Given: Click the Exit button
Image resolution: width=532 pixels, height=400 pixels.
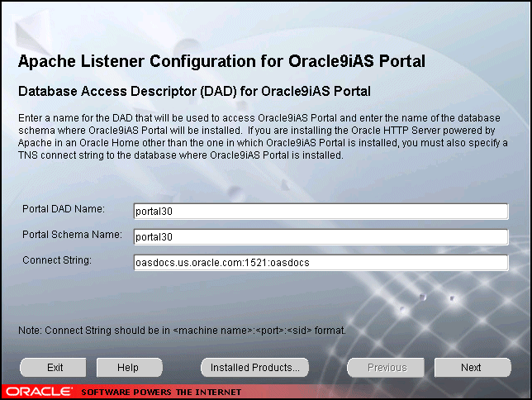Looking at the screenshot, I should click(53, 368).
